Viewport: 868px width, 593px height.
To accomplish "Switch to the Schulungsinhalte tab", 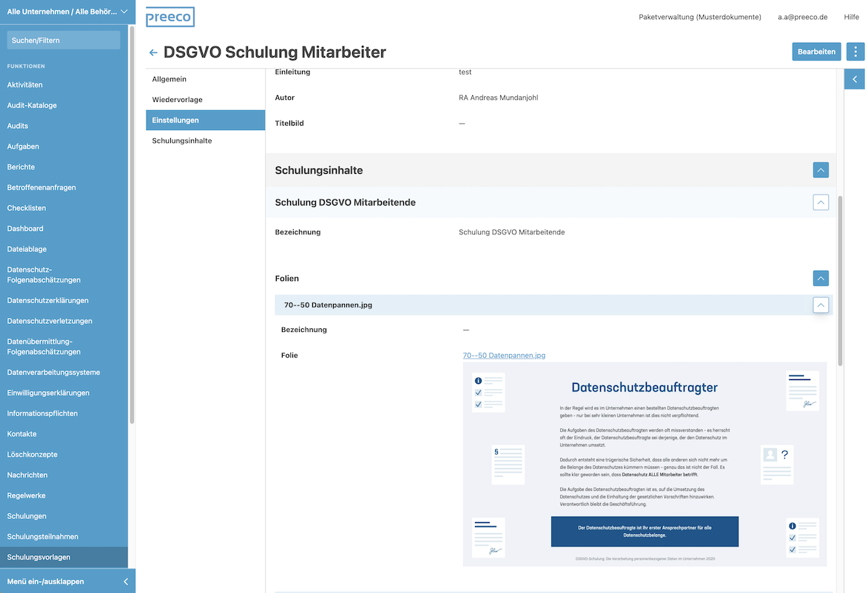I will point(206,140).
